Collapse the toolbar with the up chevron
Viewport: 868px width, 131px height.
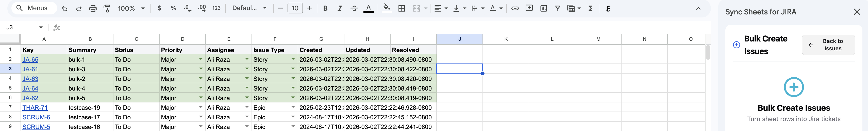[698, 8]
